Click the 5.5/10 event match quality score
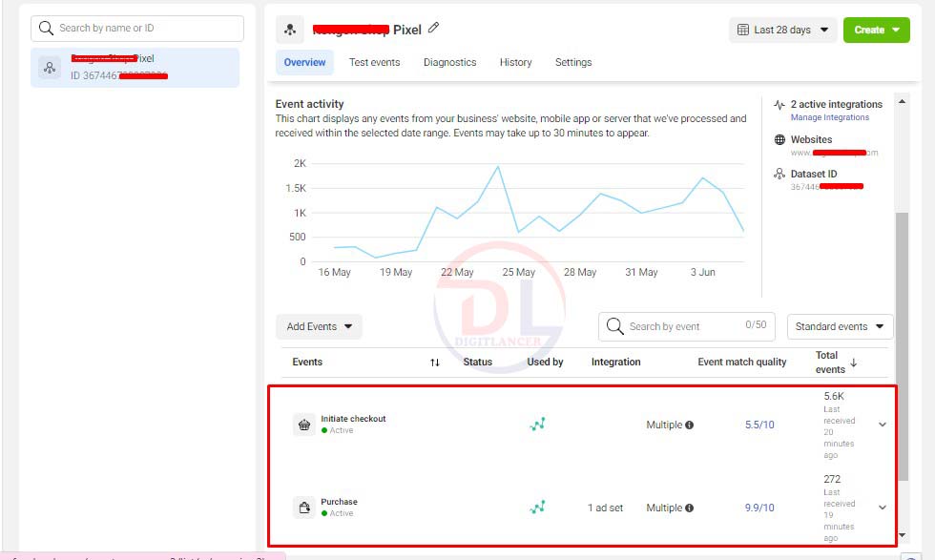 point(759,425)
